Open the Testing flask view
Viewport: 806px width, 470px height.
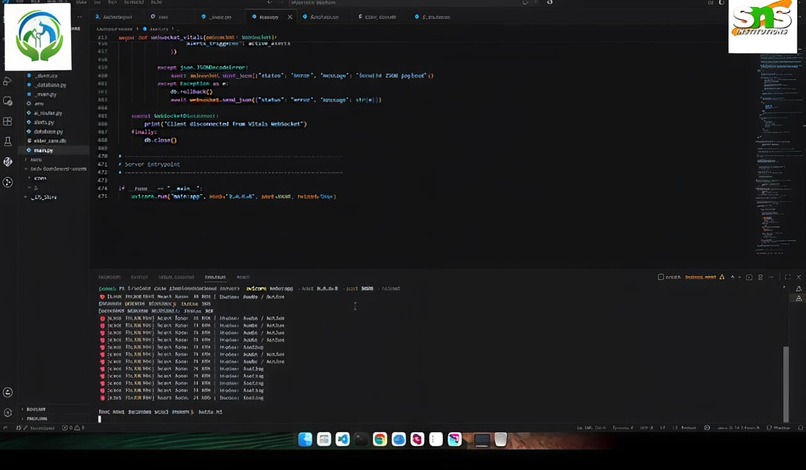[8, 141]
